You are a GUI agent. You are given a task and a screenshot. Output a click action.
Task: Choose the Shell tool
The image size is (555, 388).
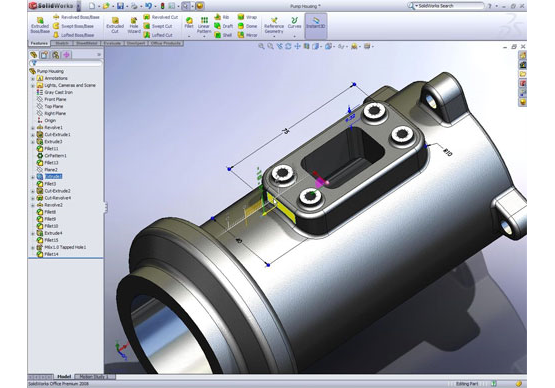(223, 35)
